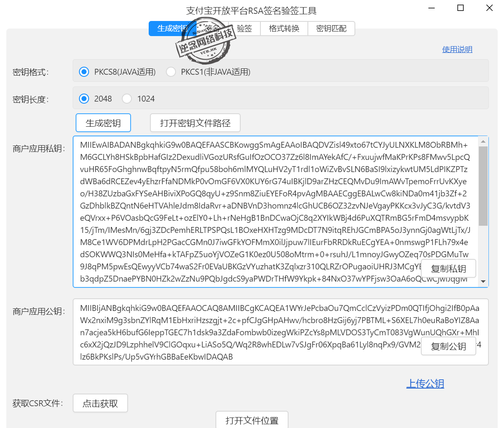Click the 密钥格式 label

[31, 72]
